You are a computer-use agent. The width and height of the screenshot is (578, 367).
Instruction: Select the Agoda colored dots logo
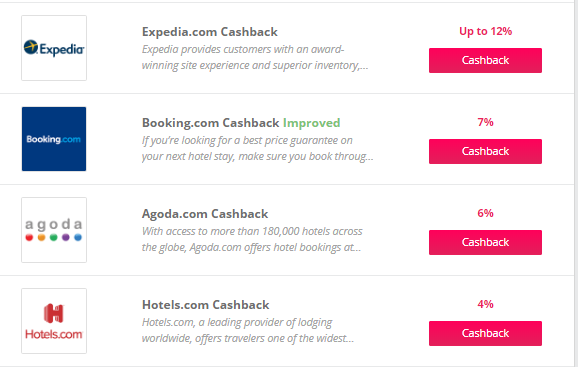[x=54, y=230]
